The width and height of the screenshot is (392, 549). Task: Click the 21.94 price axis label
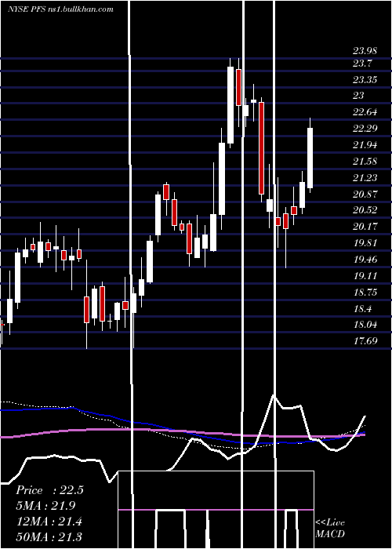[x=365, y=145]
